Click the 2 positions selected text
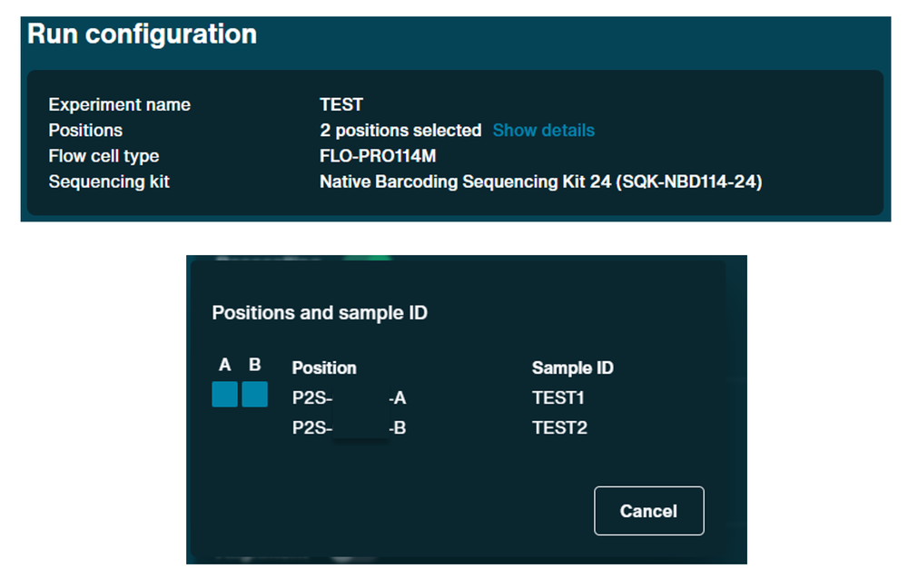This screenshot has height=588, width=908. (400, 131)
